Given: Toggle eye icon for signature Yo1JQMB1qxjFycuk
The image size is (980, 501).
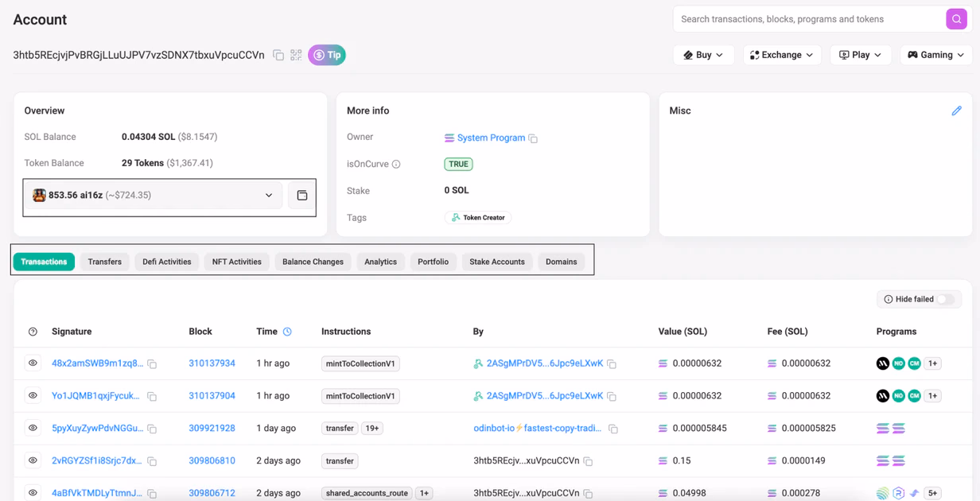Looking at the screenshot, I should (x=33, y=395).
